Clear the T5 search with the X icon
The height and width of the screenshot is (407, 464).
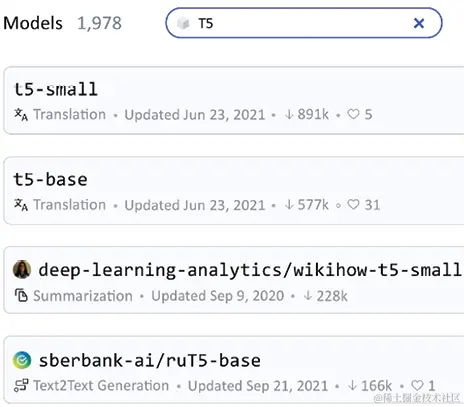click(x=419, y=23)
